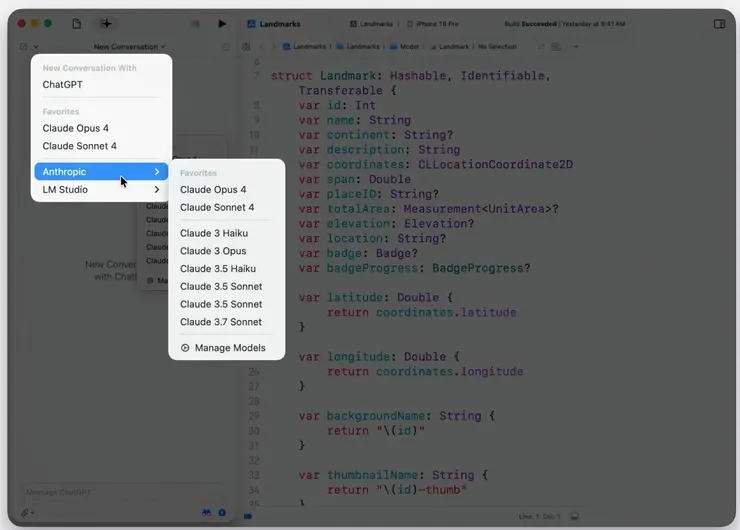This screenshot has width=740, height=530.
Task: Select the Landmark file breadcrumb
Action: point(450,47)
